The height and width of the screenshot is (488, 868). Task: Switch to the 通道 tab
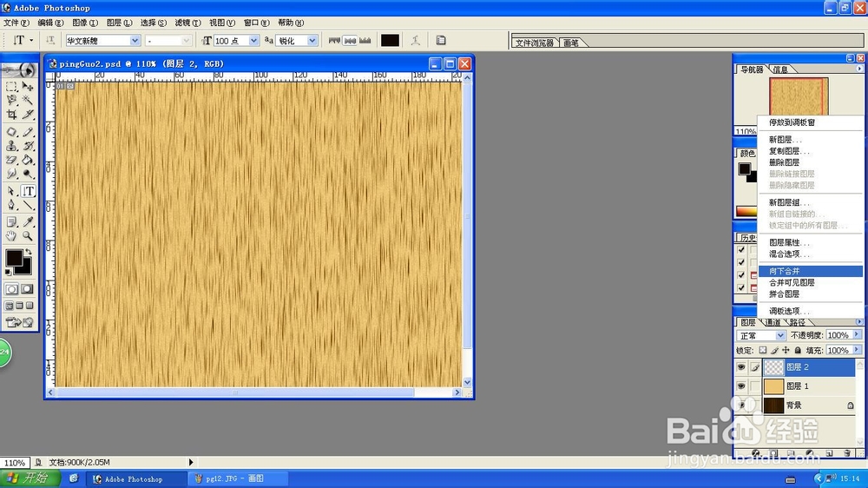[773, 322]
